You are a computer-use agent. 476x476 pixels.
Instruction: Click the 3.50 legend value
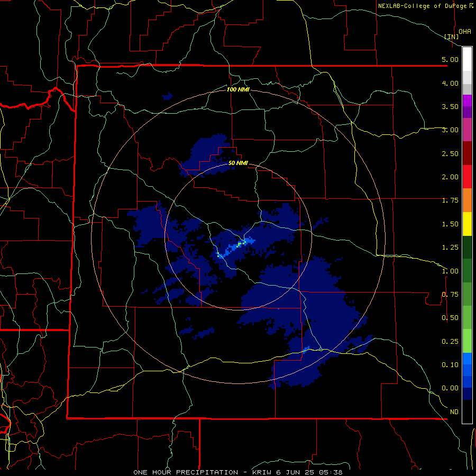point(450,106)
